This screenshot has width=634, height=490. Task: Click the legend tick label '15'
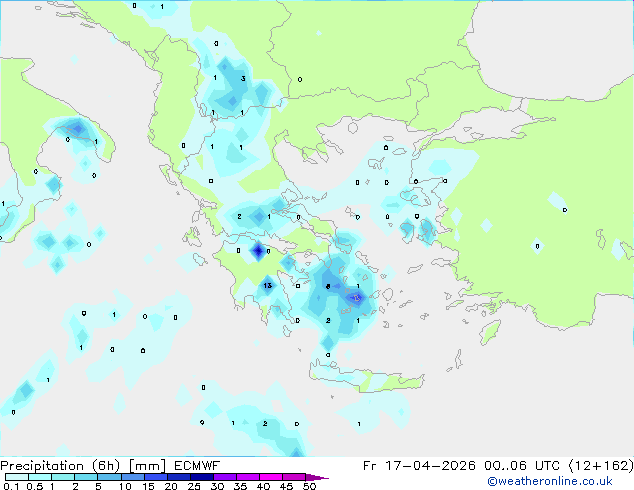coord(148,486)
